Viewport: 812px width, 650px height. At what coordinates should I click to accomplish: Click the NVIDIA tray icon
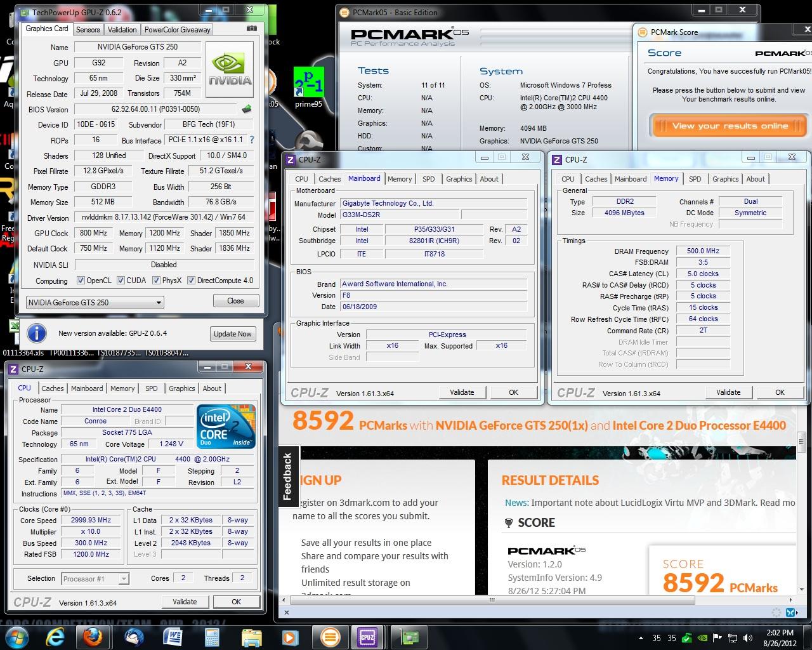pos(702,638)
